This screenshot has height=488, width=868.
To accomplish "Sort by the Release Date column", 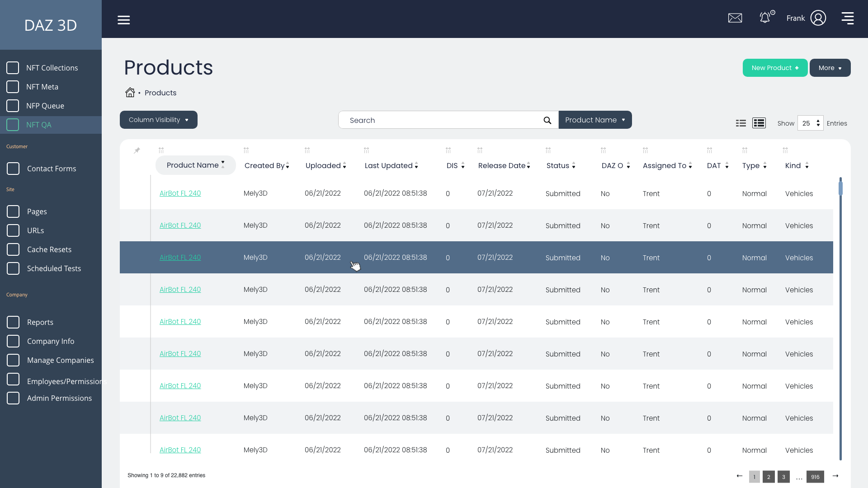I will point(504,166).
